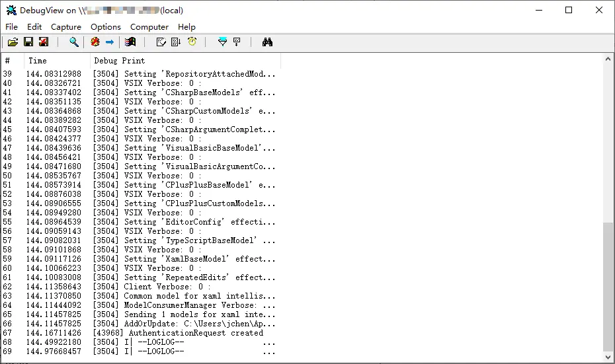Click timestamp 144.09059143 in row 56
Screen dimensions: 615x364
coord(54,231)
